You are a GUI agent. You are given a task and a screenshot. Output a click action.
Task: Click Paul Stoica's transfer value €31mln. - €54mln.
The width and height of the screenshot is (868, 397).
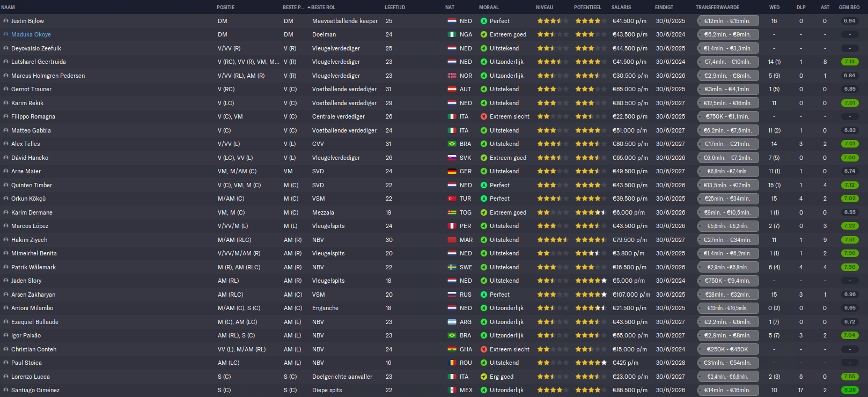point(727,363)
